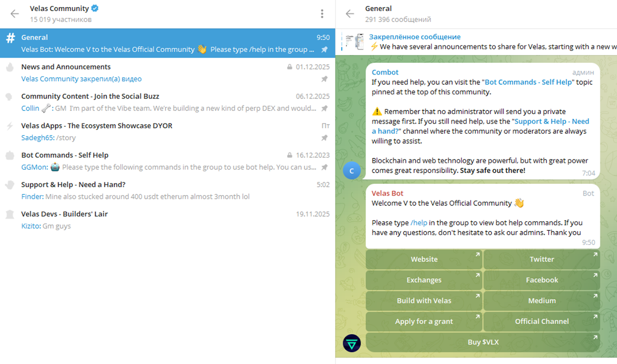Click the topic icon of Community Content
The height and width of the screenshot is (364, 617).
pyautogui.click(x=9, y=97)
